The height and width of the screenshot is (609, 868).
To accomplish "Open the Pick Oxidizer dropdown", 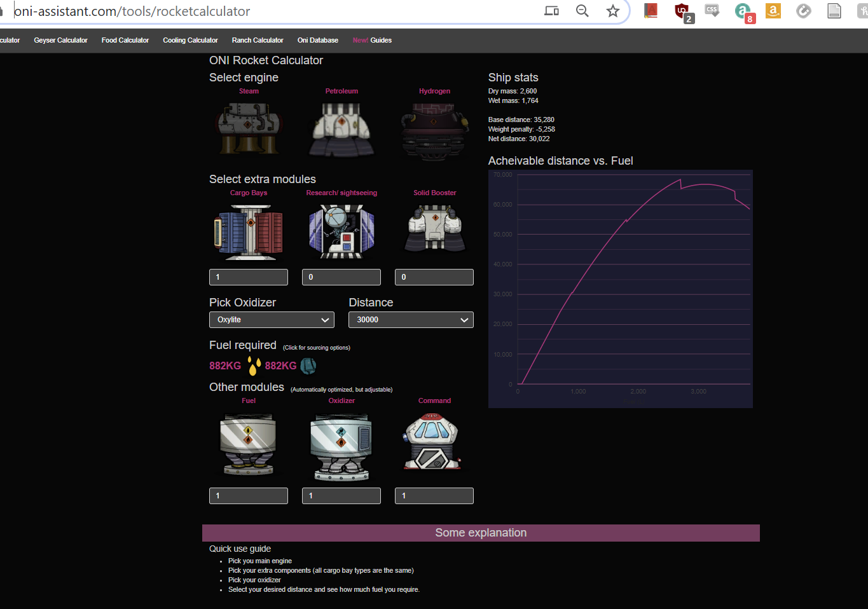I will click(x=272, y=320).
